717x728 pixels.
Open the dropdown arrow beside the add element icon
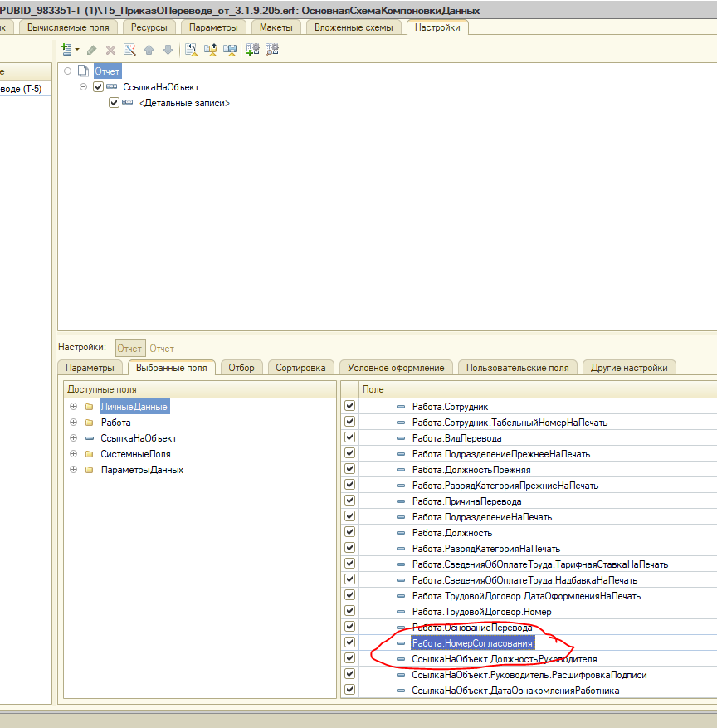[77, 49]
